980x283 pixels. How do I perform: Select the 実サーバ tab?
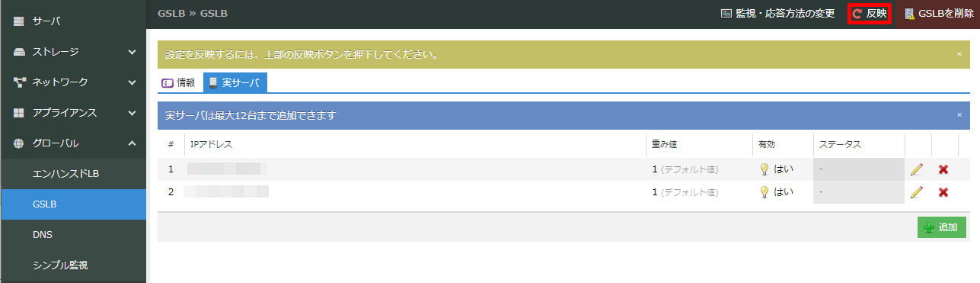235,82
